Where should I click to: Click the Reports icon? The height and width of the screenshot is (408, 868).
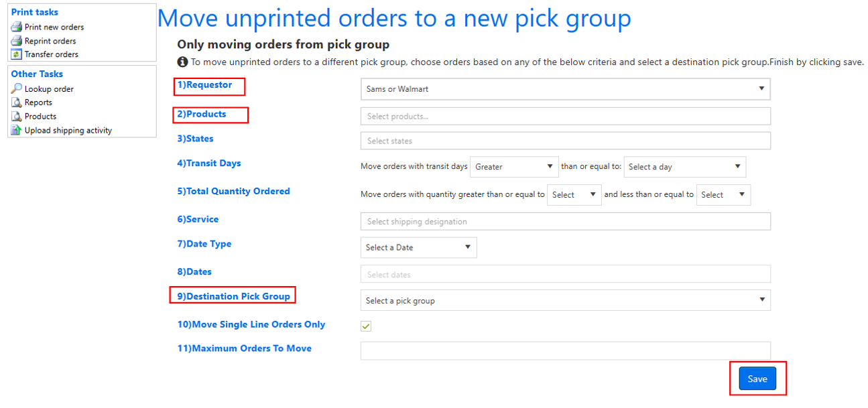tap(17, 103)
